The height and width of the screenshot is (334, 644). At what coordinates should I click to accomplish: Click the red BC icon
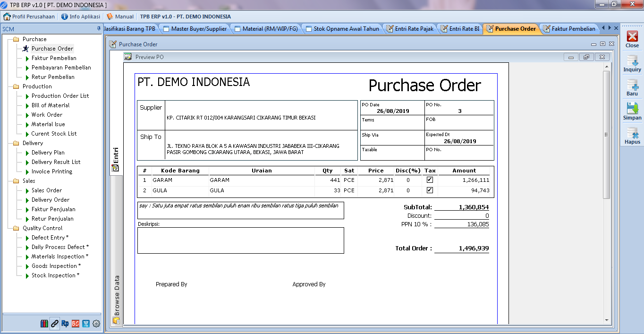(76, 324)
